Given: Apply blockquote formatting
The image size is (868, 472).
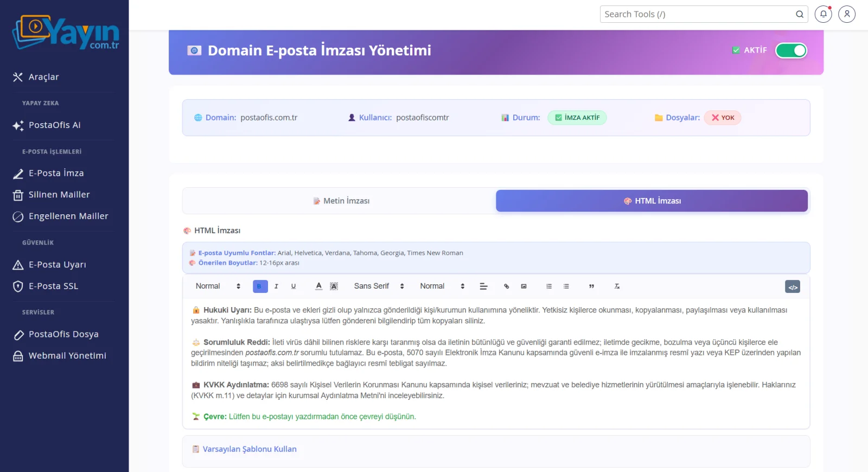Looking at the screenshot, I should [591, 286].
